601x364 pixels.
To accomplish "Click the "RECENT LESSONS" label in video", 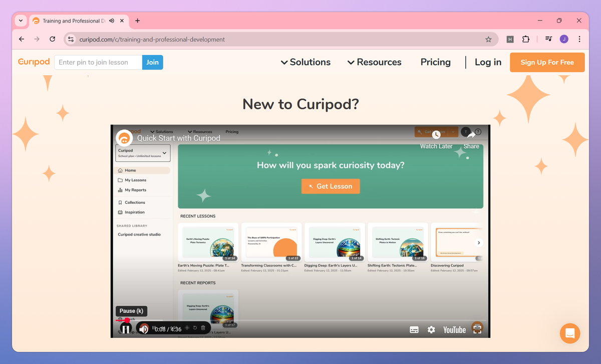I will pyautogui.click(x=198, y=216).
